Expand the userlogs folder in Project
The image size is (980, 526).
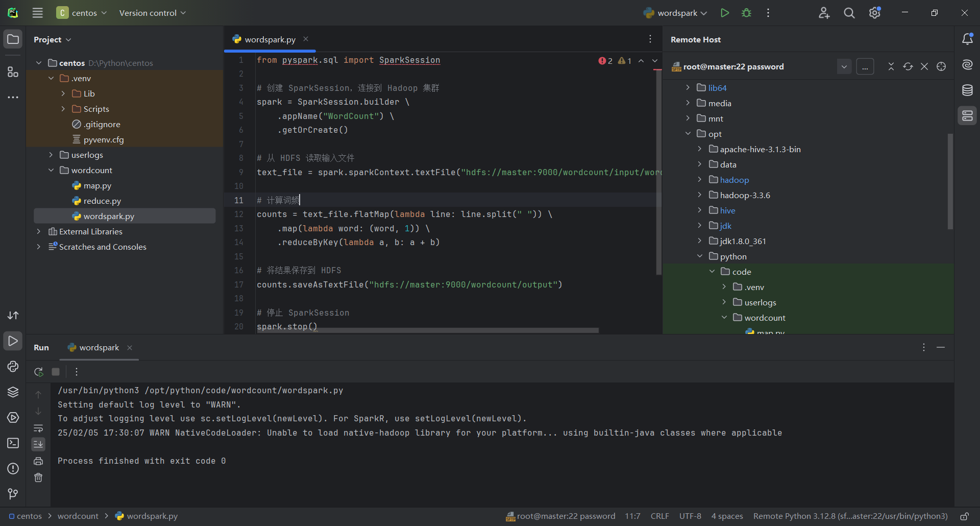51,155
